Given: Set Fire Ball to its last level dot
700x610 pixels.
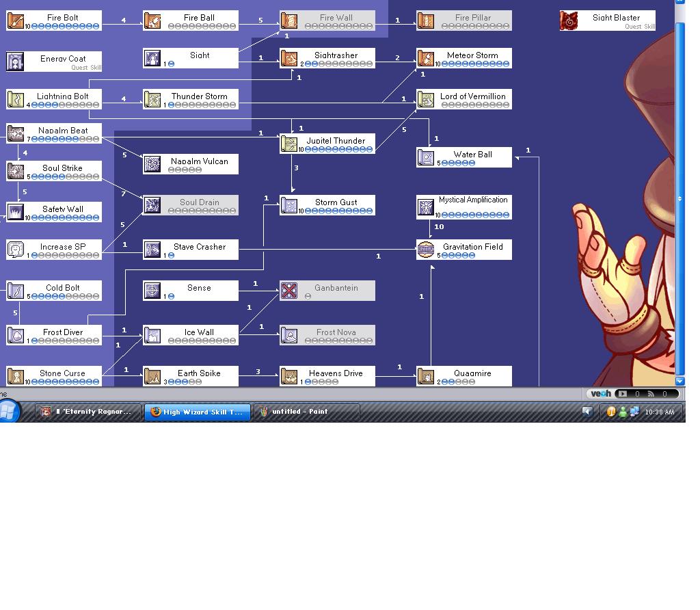Looking at the screenshot, I should coord(232,27).
